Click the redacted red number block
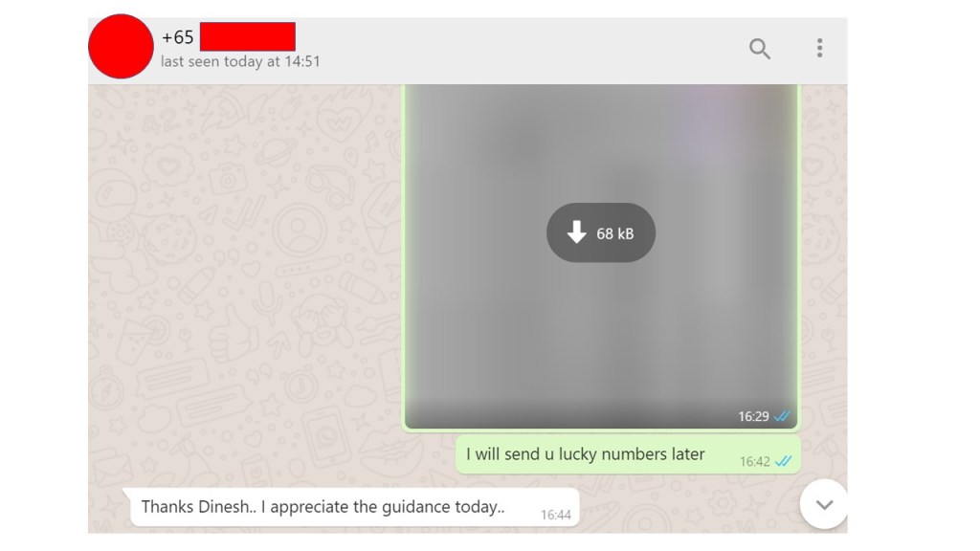 248,36
